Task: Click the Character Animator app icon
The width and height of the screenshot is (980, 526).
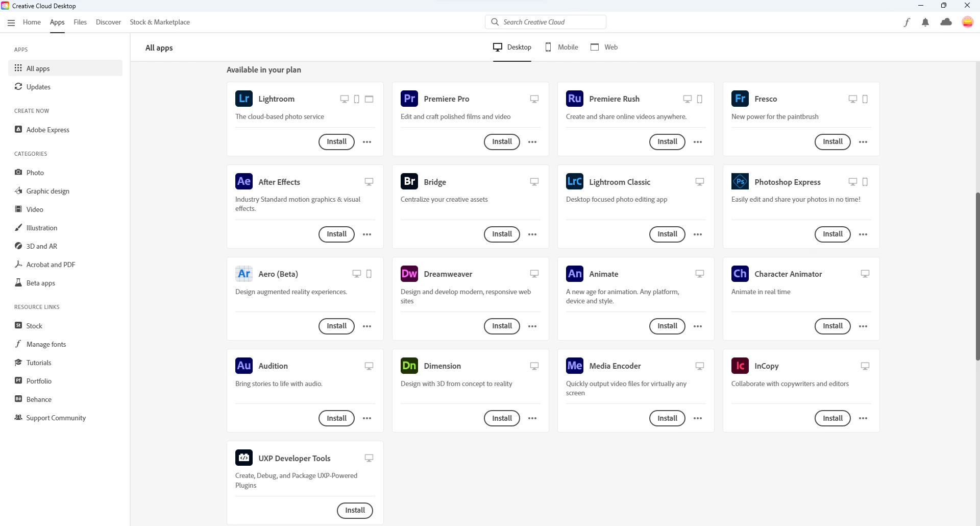Action: (x=740, y=274)
